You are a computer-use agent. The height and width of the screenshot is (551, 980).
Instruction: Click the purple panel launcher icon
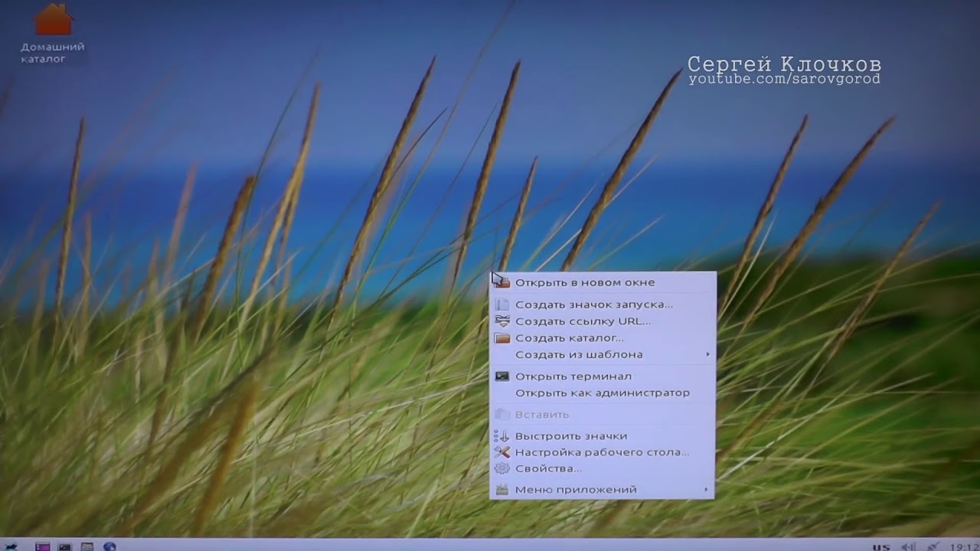(x=43, y=546)
